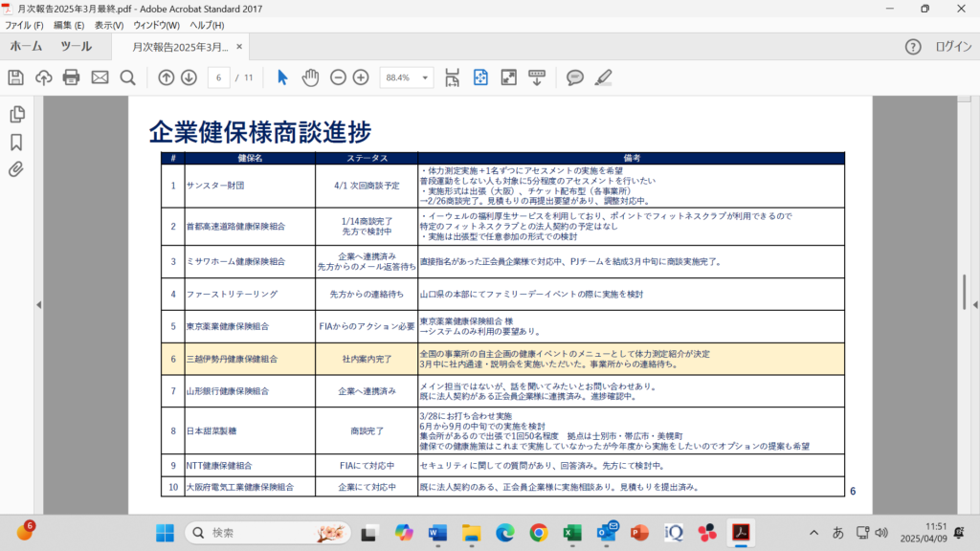Show hidden tray icons chevron
The width and height of the screenshot is (980, 551).
[813, 533]
